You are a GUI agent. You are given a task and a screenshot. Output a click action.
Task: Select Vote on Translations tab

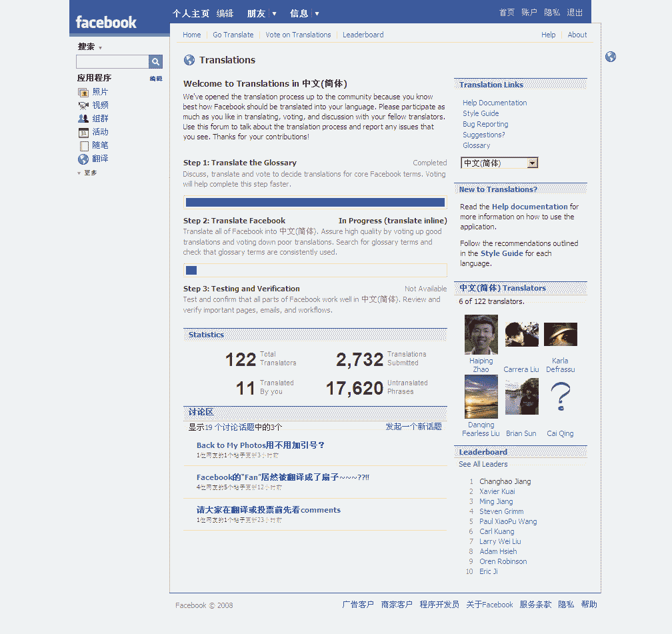tap(298, 35)
